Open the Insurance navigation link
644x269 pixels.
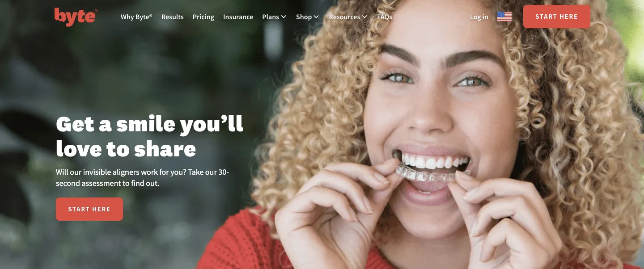point(238,17)
